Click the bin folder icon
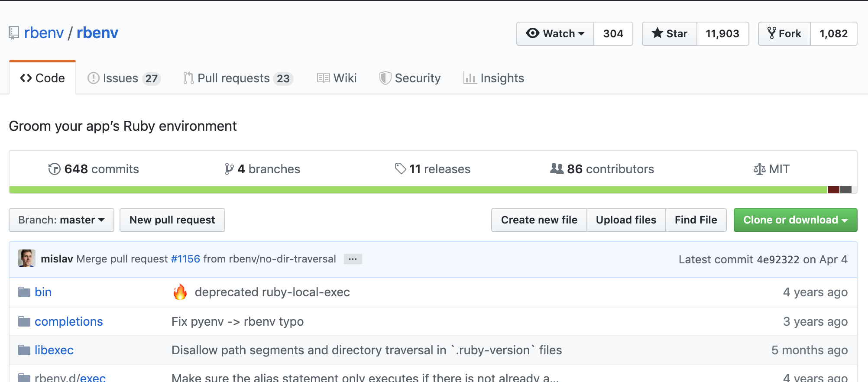The image size is (868, 382). click(x=24, y=292)
